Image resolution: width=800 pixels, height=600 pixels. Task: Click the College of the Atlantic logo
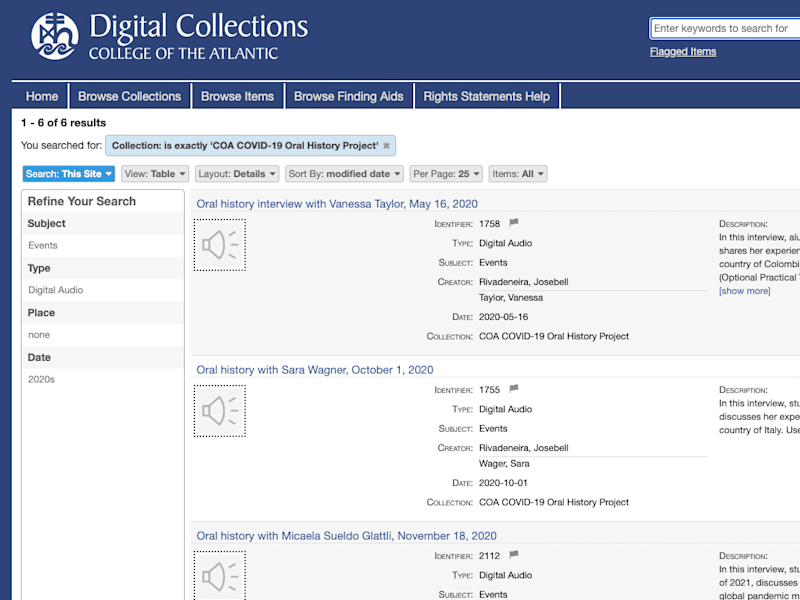click(55, 36)
